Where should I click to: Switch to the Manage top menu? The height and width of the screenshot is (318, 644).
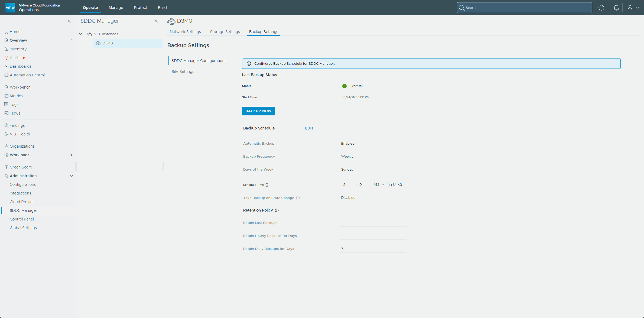click(116, 8)
